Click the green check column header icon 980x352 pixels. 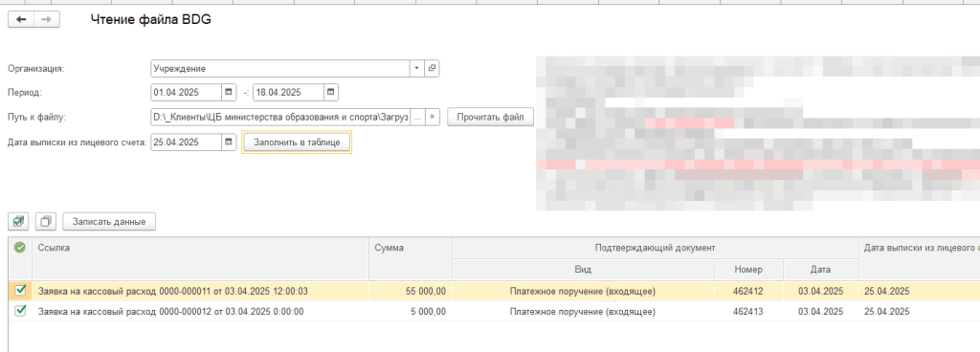tap(20, 248)
